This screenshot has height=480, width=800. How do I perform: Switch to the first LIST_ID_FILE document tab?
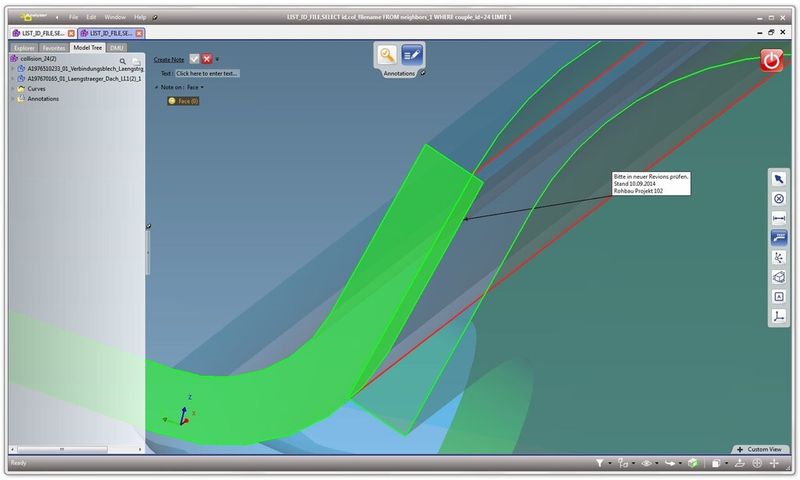(43, 33)
